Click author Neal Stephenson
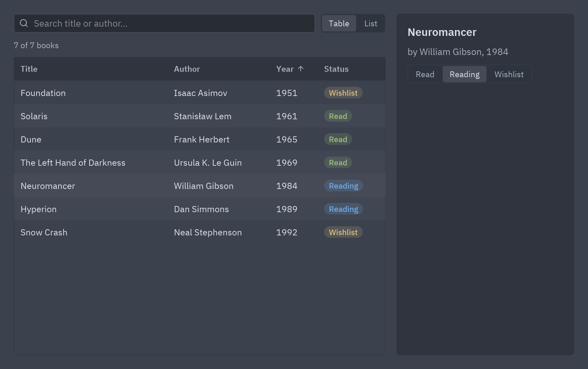Viewport: 588px width, 369px height. [x=208, y=232]
